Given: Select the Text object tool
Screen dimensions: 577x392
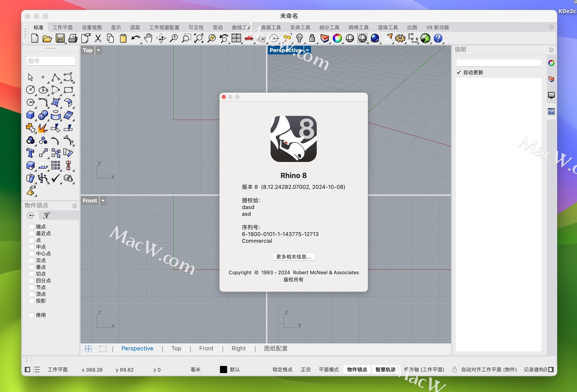Looking at the screenshot, I should coord(30,153).
